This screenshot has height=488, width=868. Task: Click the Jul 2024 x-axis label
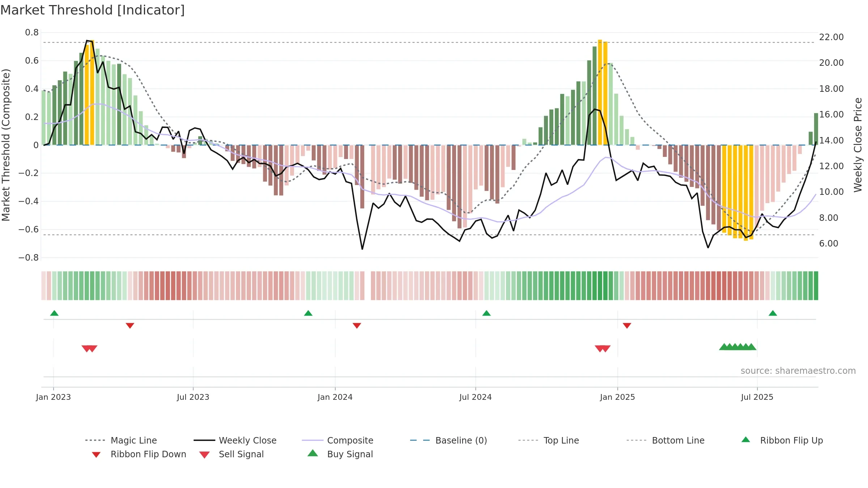point(476,397)
